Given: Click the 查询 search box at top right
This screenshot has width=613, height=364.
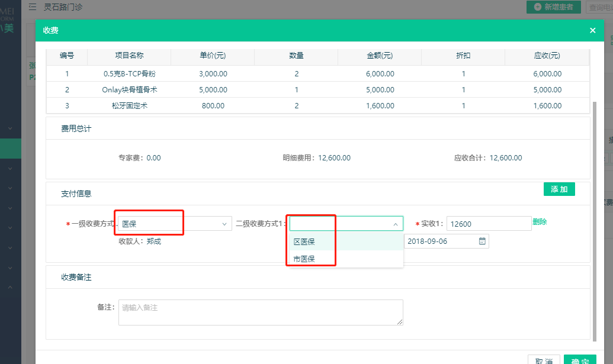Looking at the screenshot, I should coord(599,7).
